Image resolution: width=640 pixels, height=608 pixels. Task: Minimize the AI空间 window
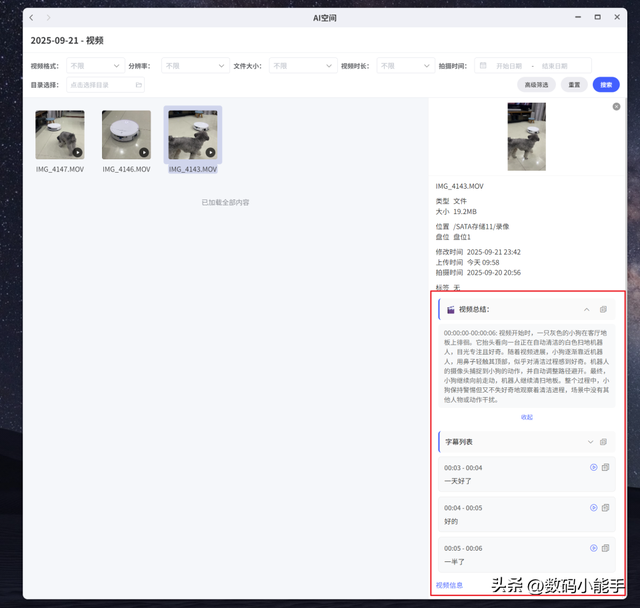point(578,17)
